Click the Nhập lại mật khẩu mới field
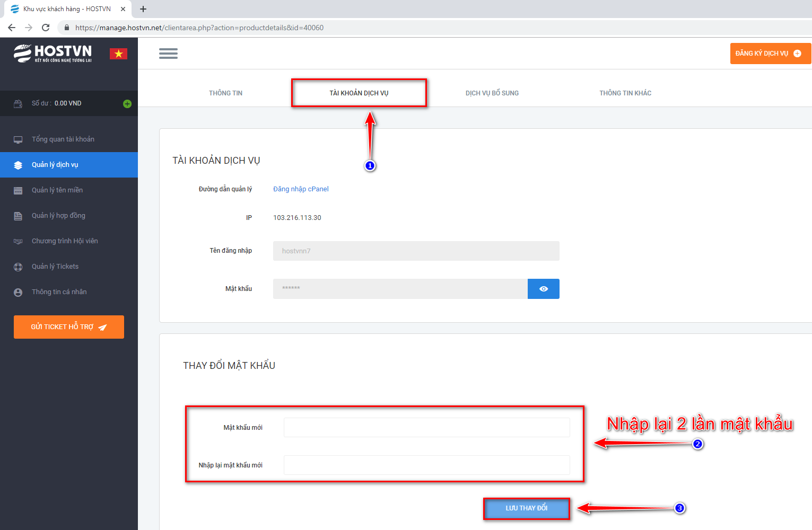 tap(426, 465)
